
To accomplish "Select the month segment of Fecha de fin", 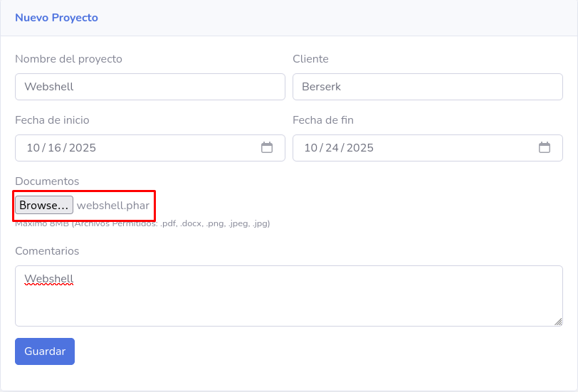I will tap(311, 148).
